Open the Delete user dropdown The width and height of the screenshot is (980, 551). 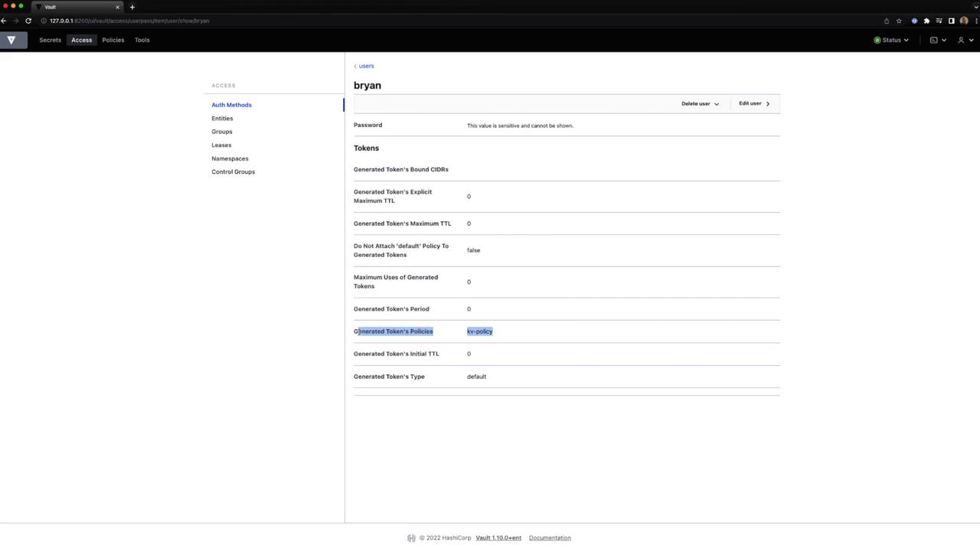[x=700, y=103]
